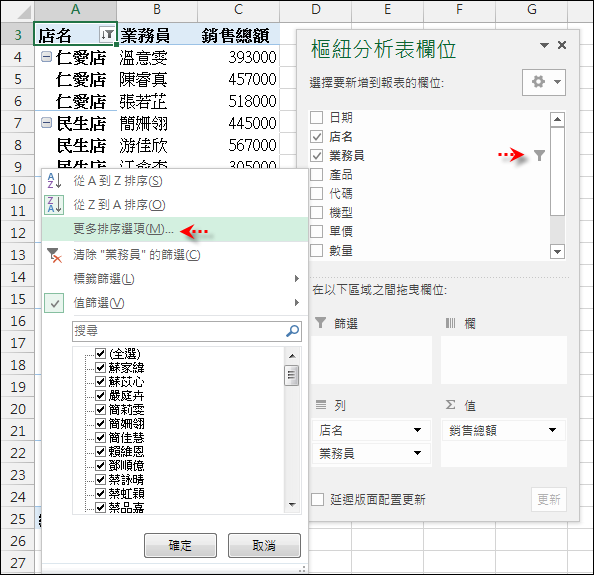Click field list scroll-down arrow

coord(557,252)
